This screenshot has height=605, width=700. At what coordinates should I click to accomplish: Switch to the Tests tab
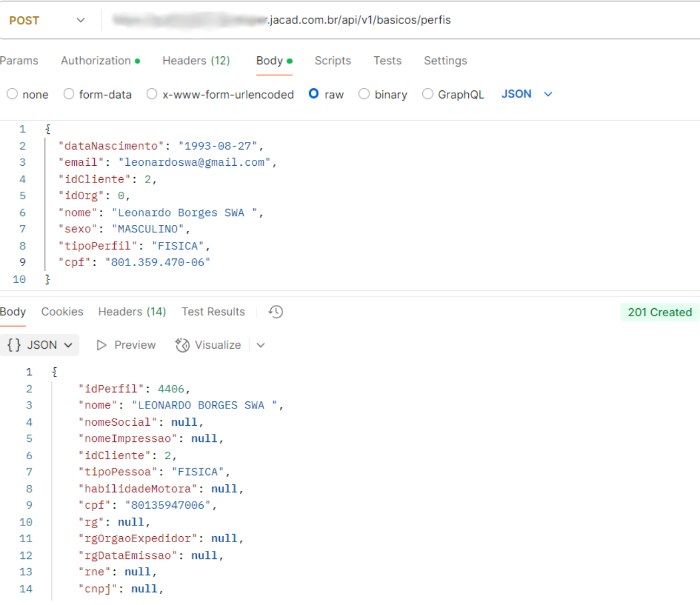[388, 61]
